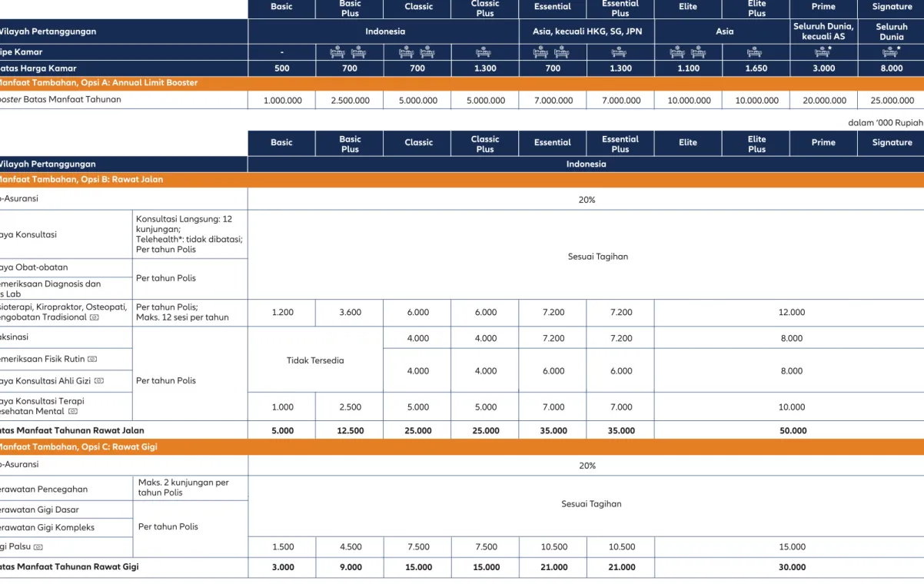Viewport: 924px width, 584px height.
Task: Click the starred bed icon under Signature
Action: coord(892,52)
